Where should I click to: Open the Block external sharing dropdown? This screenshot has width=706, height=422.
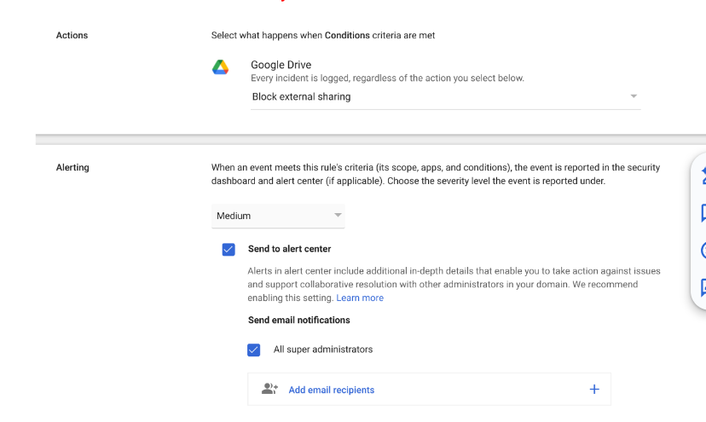tap(445, 97)
